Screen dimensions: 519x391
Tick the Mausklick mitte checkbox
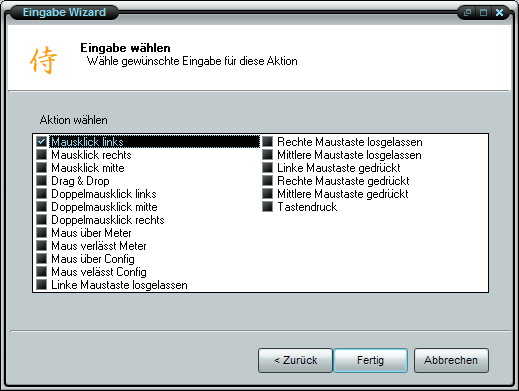point(41,168)
